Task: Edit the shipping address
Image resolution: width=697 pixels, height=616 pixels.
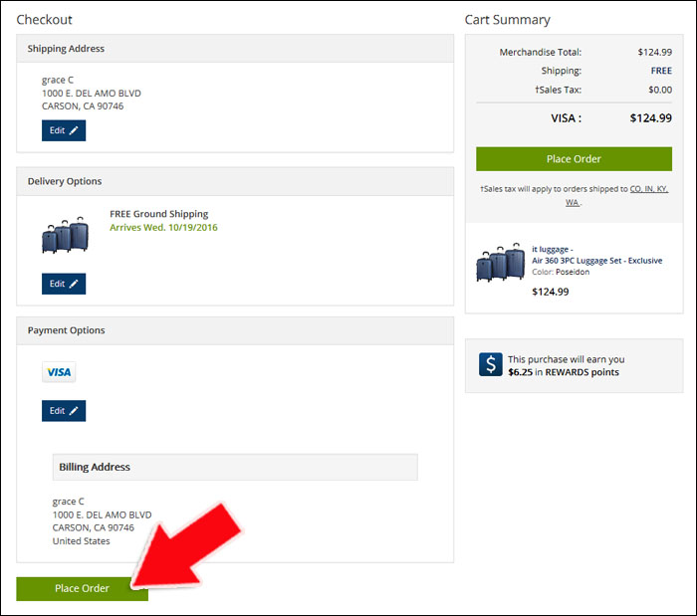Action: (64, 130)
